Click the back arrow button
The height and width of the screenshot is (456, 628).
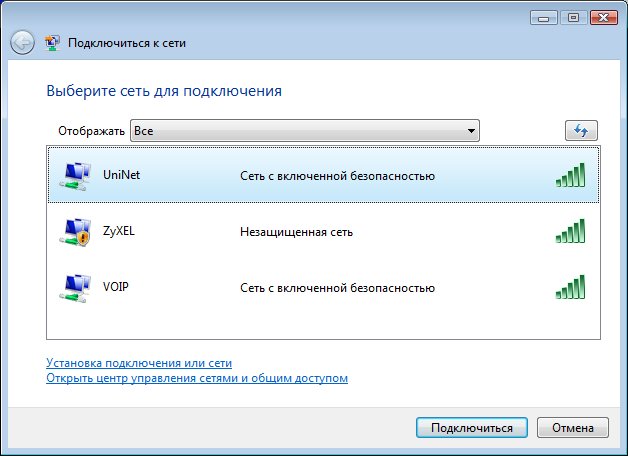(22, 43)
